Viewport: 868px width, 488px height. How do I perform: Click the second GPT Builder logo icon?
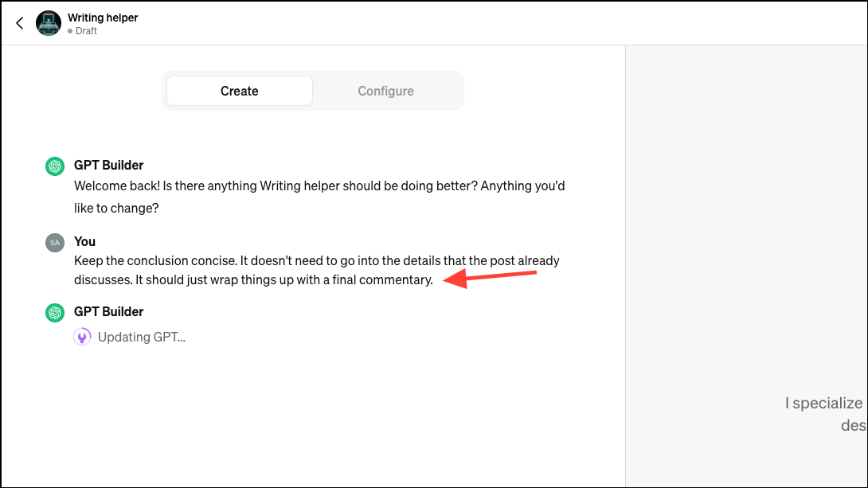pos(54,312)
